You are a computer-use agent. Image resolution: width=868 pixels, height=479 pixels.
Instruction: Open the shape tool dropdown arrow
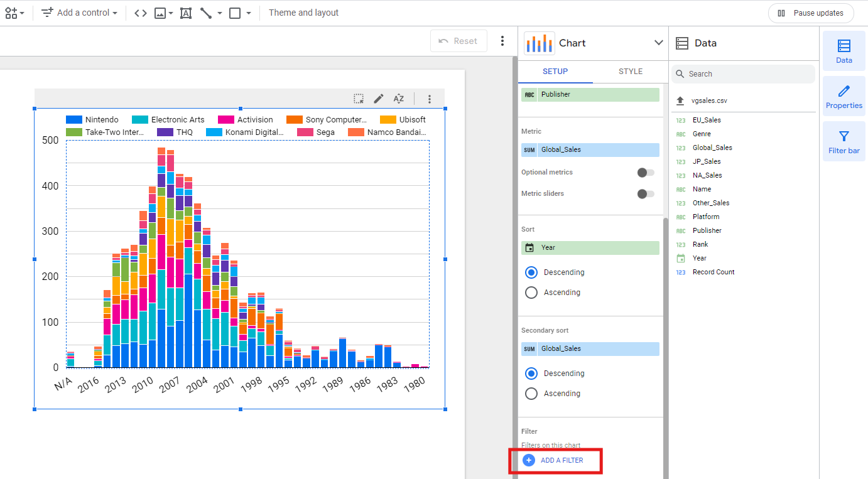pos(249,13)
